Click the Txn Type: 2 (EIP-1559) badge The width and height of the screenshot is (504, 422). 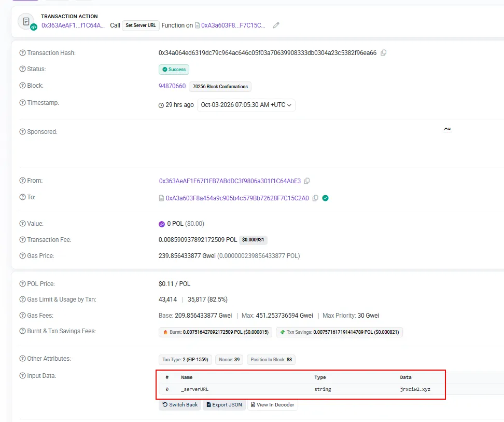coord(185,360)
